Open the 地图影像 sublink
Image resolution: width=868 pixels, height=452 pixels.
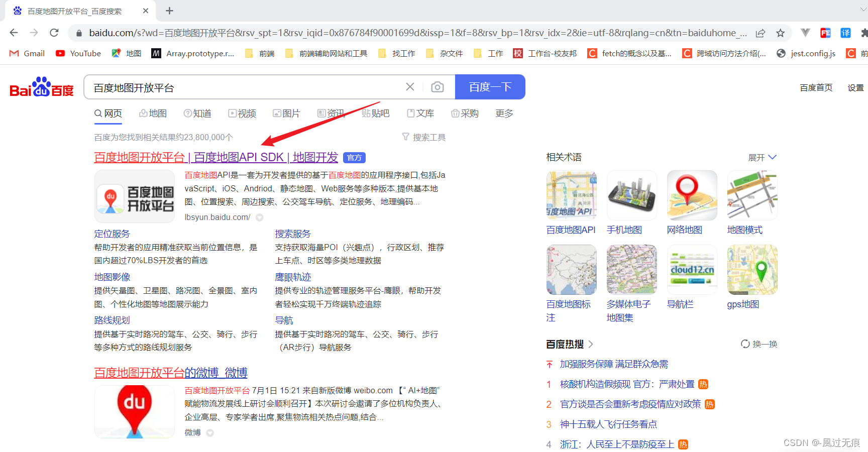(112, 277)
